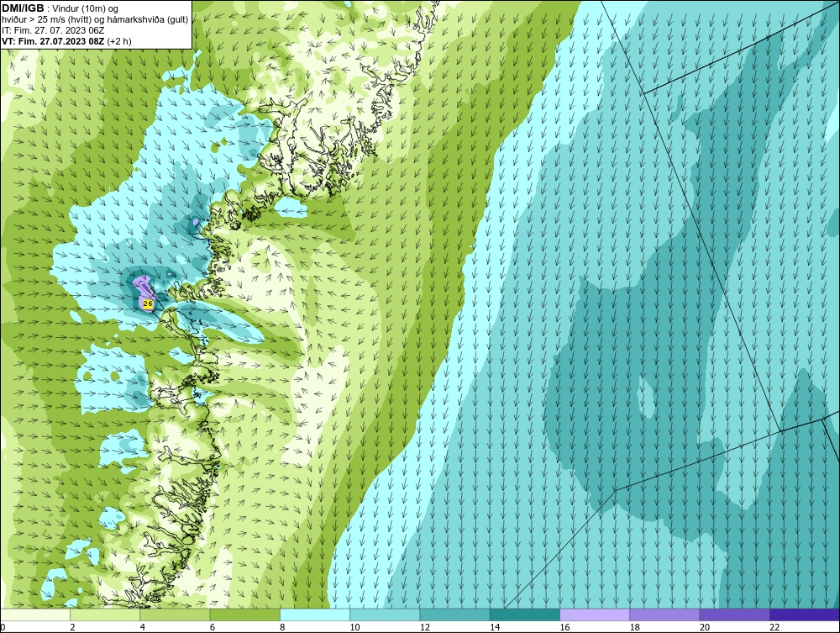Image resolution: width=840 pixels, height=633 pixels.
Task: Click the '0' scale label
Action: click(x=3, y=628)
